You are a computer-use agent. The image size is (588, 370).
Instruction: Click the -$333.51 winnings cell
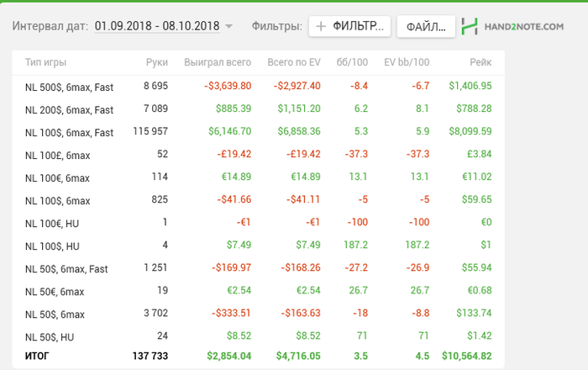pos(231,313)
